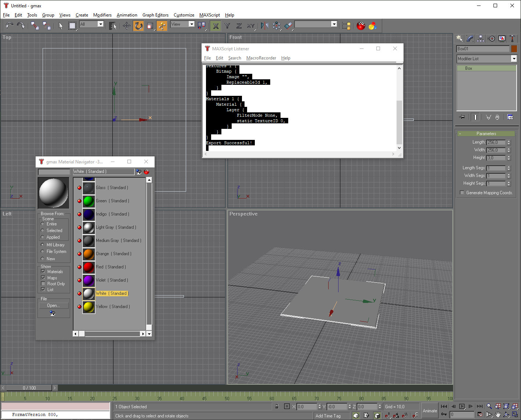Activate the Unlink Selection tool
This screenshot has height=420, width=521.
tap(47, 26)
